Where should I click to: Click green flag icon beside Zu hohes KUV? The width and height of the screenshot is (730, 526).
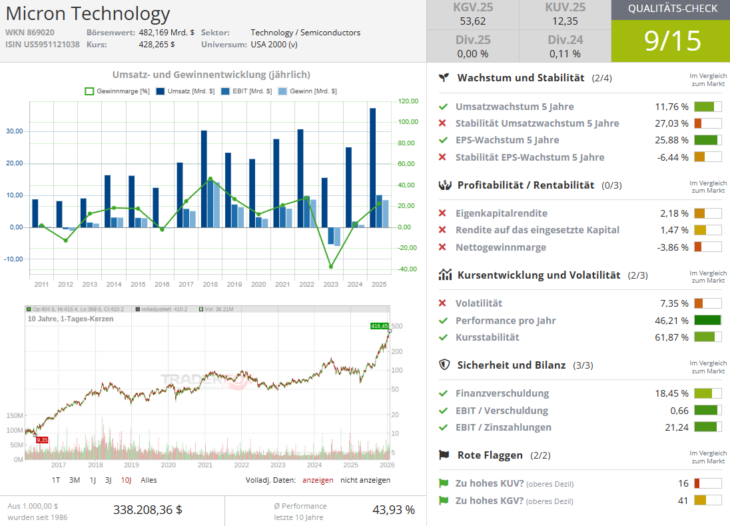tap(443, 483)
